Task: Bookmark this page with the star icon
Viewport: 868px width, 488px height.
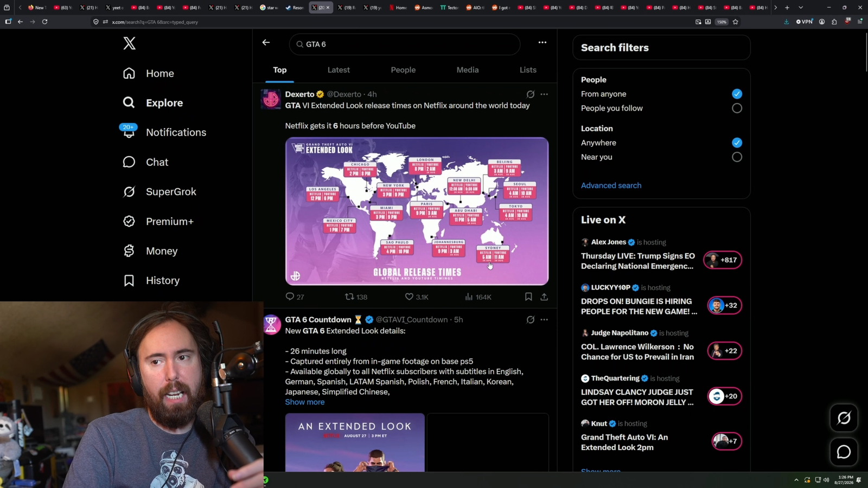Action: click(736, 22)
